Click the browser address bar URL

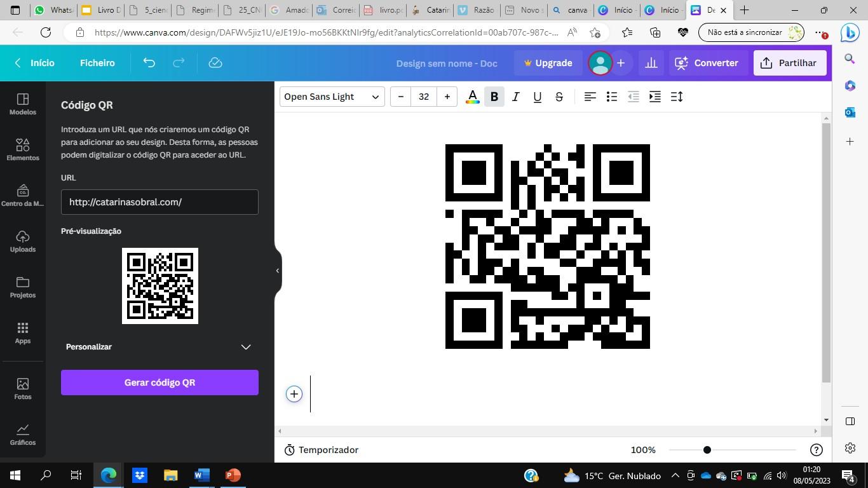(x=327, y=32)
